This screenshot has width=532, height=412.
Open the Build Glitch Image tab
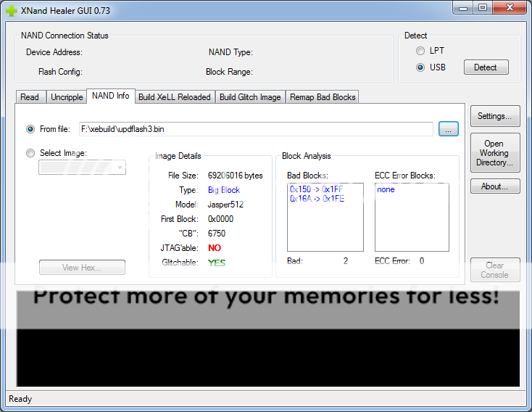(x=250, y=97)
